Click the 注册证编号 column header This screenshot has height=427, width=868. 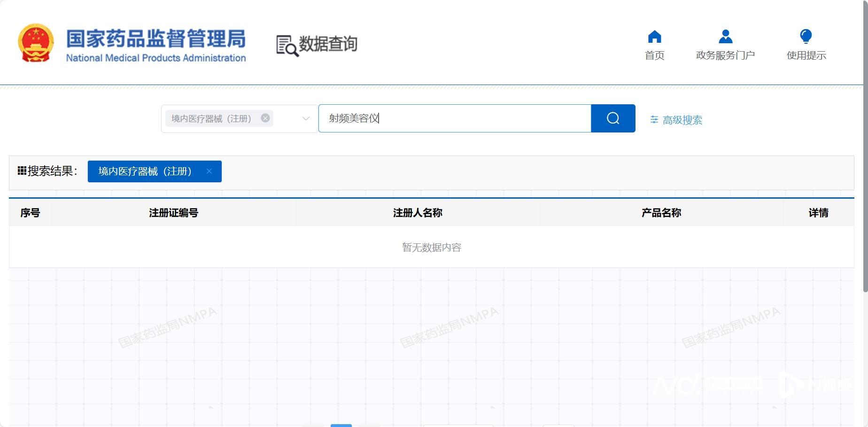click(x=173, y=213)
